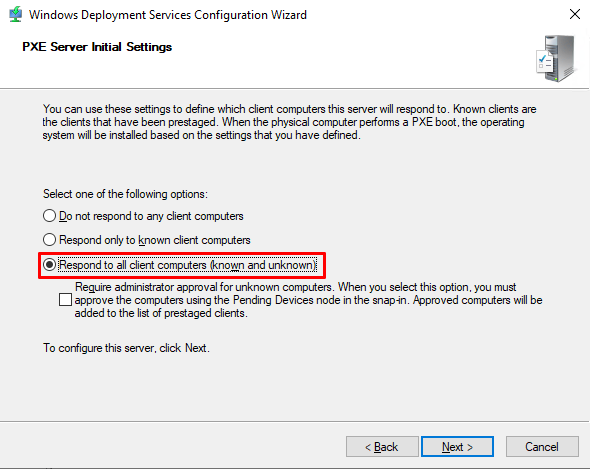The height and width of the screenshot is (469, 590).
Task: Go to previous page with Back button
Action: [x=382, y=447]
